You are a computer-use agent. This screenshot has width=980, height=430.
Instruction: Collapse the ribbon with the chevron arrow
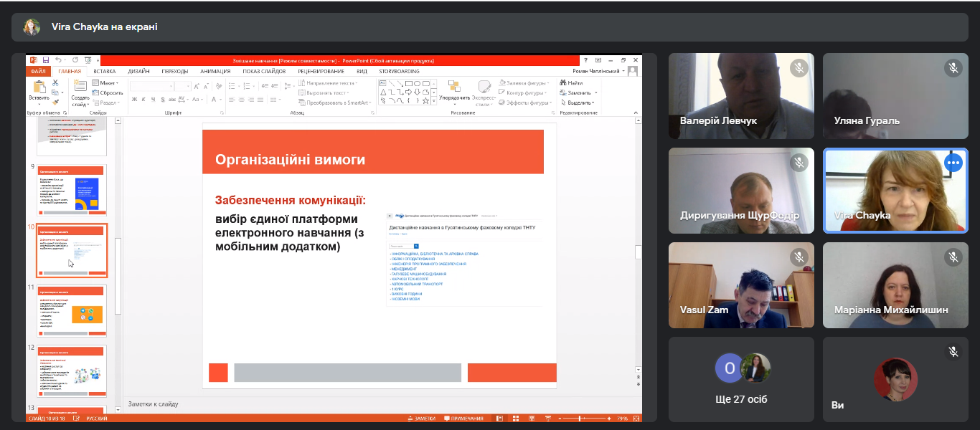tap(636, 113)
